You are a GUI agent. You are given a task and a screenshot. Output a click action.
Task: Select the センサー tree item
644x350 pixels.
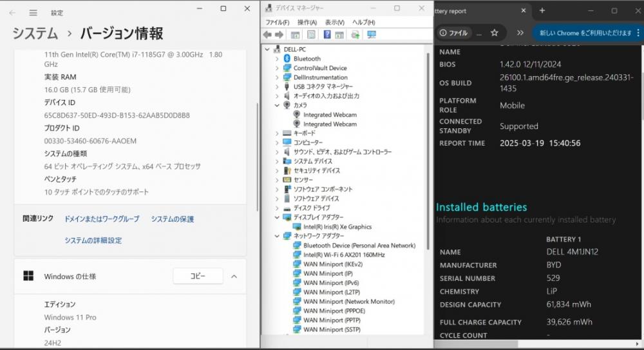(x=303, y=180)
